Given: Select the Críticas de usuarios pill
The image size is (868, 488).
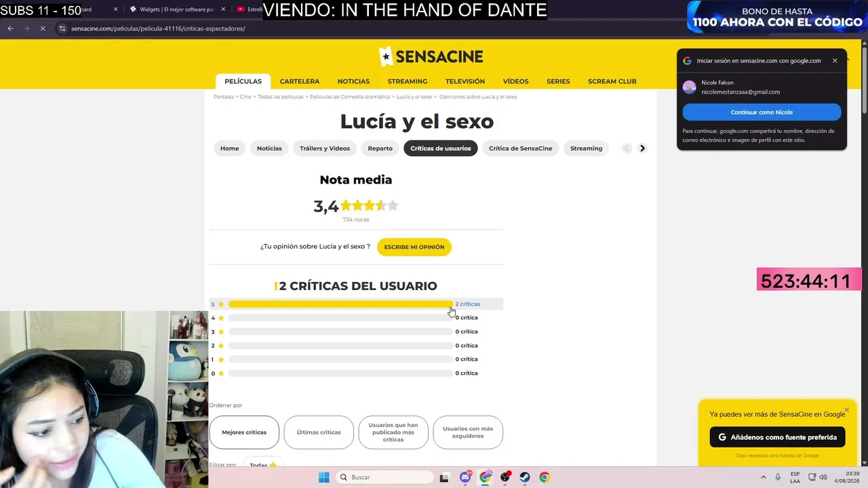Looking at the screenshot, I should click(441, 148).
